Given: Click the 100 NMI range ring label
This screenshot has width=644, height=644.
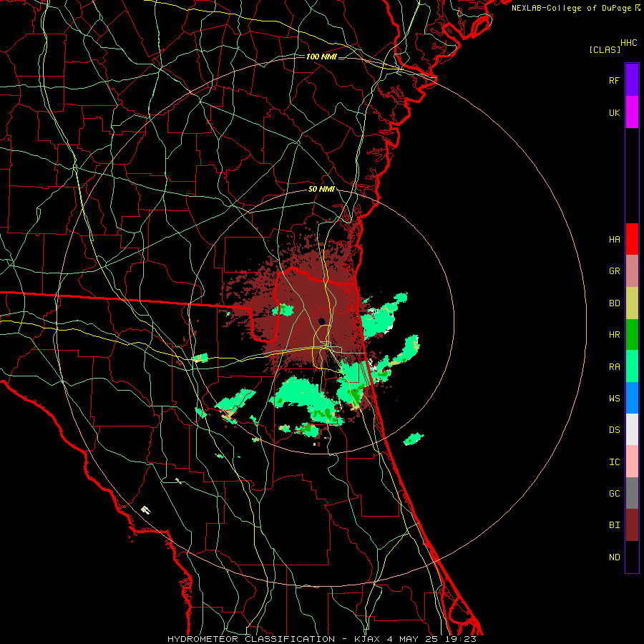Looking at the screenshot, I should (321, 57).
